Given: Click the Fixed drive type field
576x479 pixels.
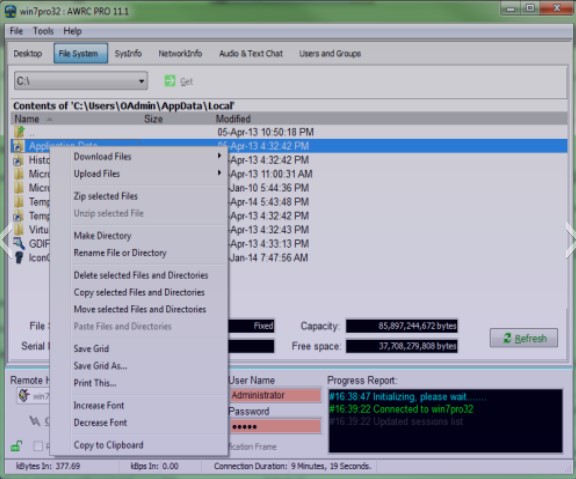Looking at the screenshot, I should (x=252, y=326).
